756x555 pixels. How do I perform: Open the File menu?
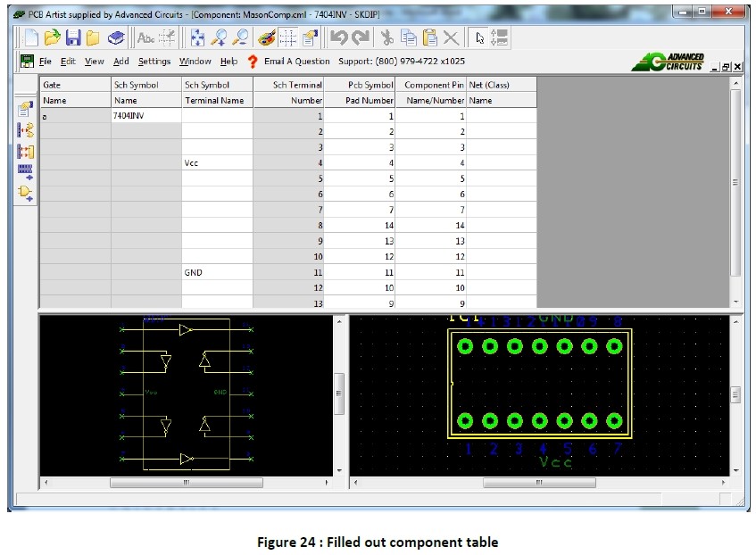[45, 62]
